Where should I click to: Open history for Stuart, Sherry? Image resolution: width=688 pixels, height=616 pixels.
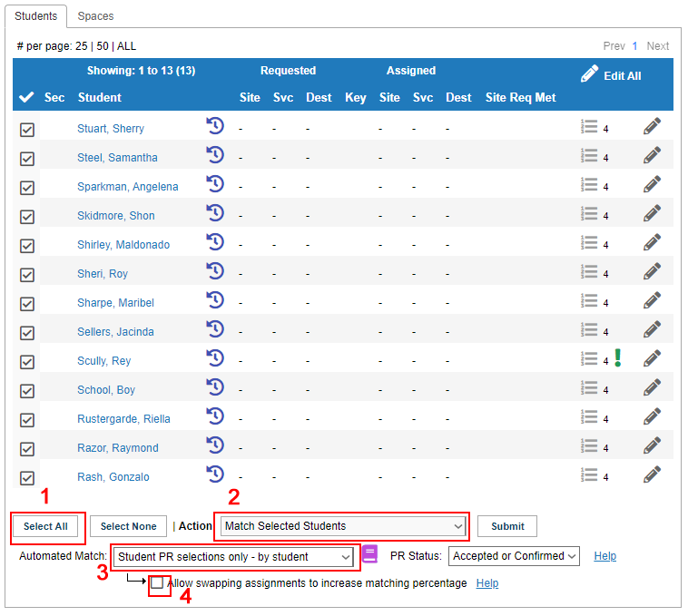tap(215, 126)
